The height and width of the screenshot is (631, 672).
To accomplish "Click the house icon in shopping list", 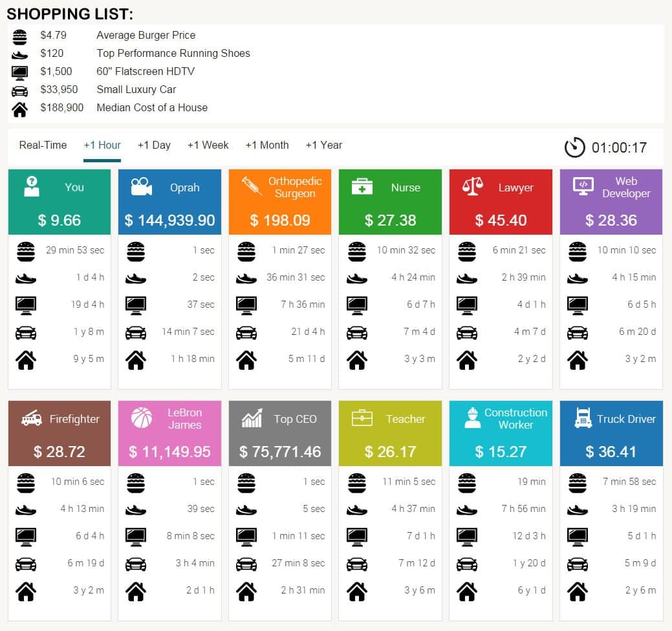I will pyautogui.click(x=20, y=109).
